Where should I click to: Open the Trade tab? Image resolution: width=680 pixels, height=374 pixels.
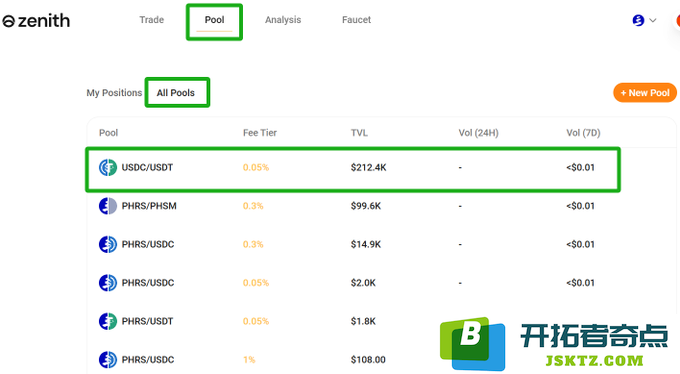[152, 20]
